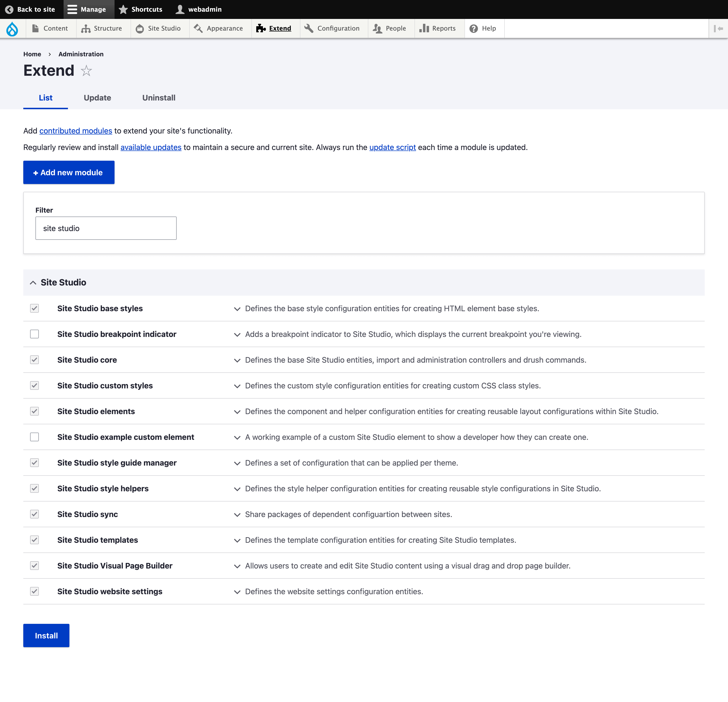Open the Content menu item
The width and height of the screenshot is (728, 702).
51,29
